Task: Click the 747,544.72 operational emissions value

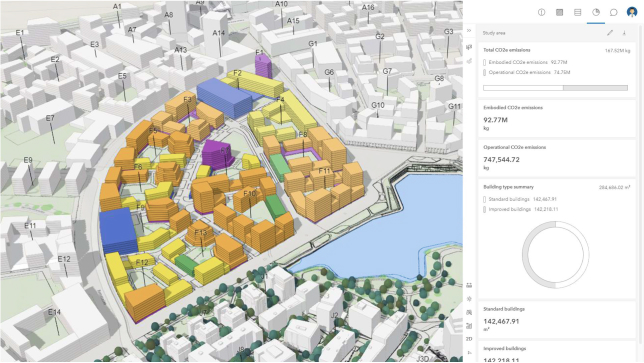Action: click(501, 160)
